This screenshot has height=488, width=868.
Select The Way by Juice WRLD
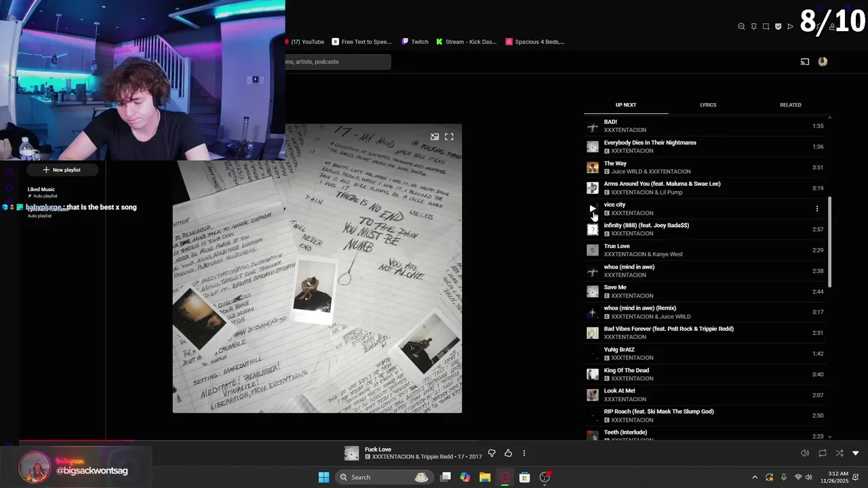click(705, 167)
